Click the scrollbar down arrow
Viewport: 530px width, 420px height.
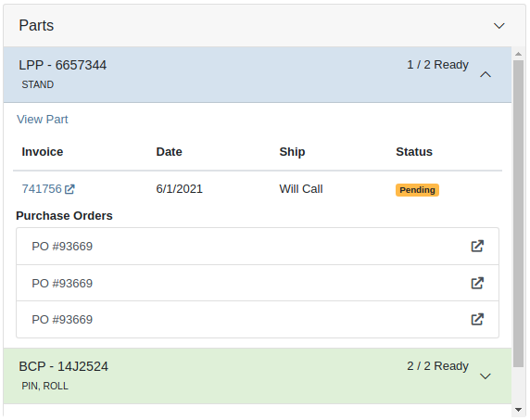(518, 410)
